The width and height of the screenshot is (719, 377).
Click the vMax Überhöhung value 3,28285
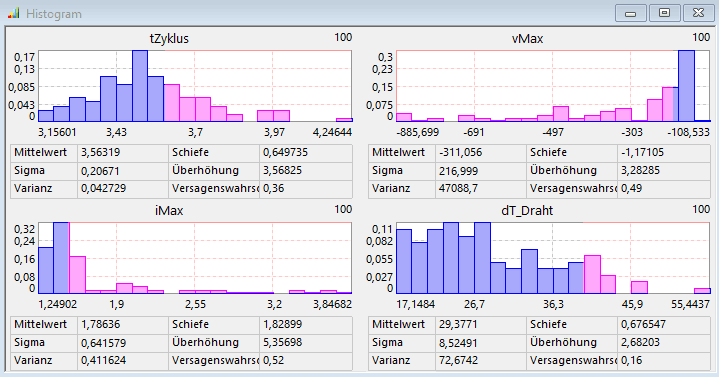(x=641, y=170)
